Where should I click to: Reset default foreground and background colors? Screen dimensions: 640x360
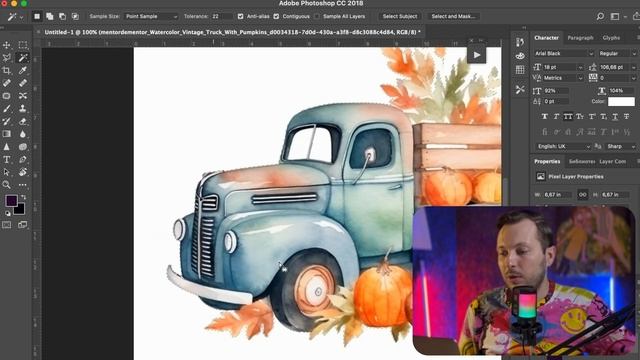(x=7, y=213)
